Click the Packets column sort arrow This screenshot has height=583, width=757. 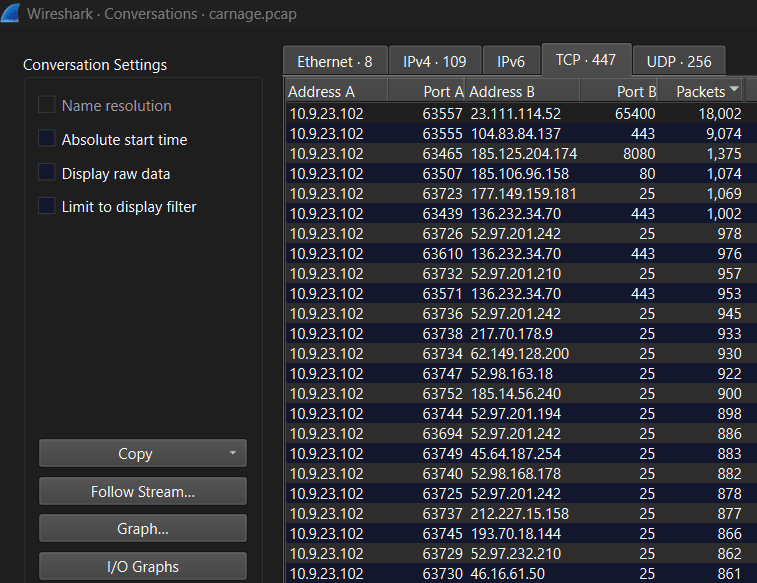(734, 89)
